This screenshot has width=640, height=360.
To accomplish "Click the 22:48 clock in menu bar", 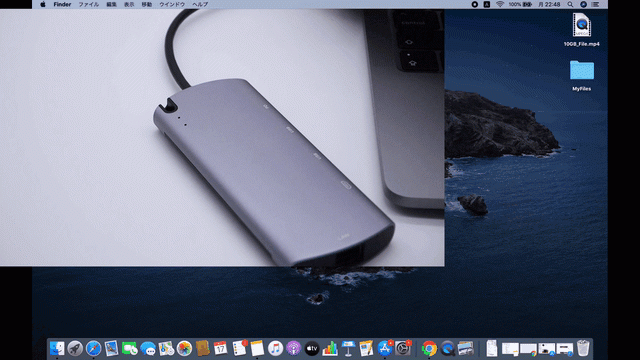I will click(x=549, y=4).
